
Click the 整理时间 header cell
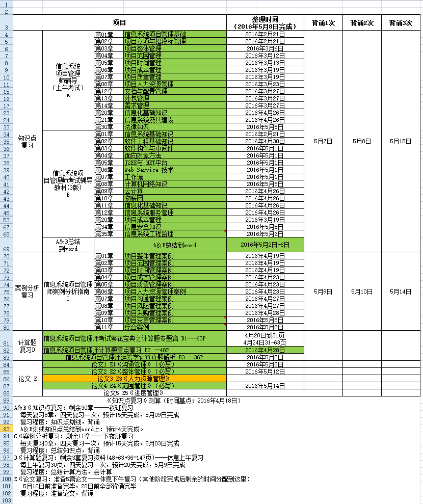[x=265, y=22]
